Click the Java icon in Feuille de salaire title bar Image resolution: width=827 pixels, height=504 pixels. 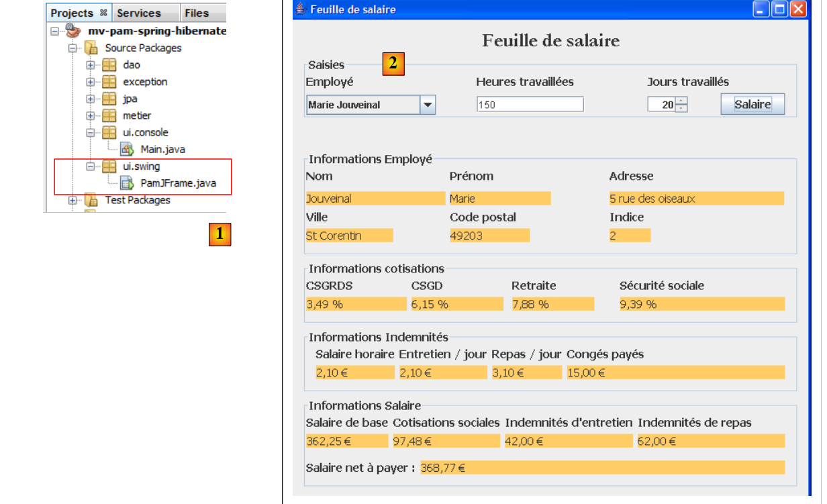click(x=301, y=9)
